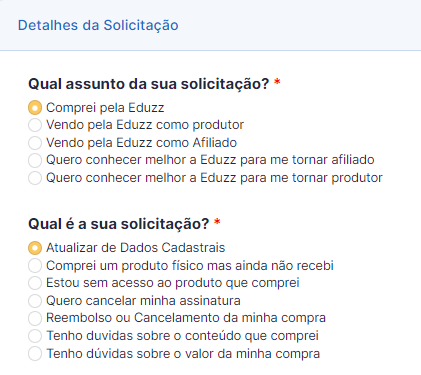Viewport: 421px width, 375px height.
Task: Select the 'Comprei pela Eduzz' radio button
Action: pyautogui.click(x=35, y=108)
